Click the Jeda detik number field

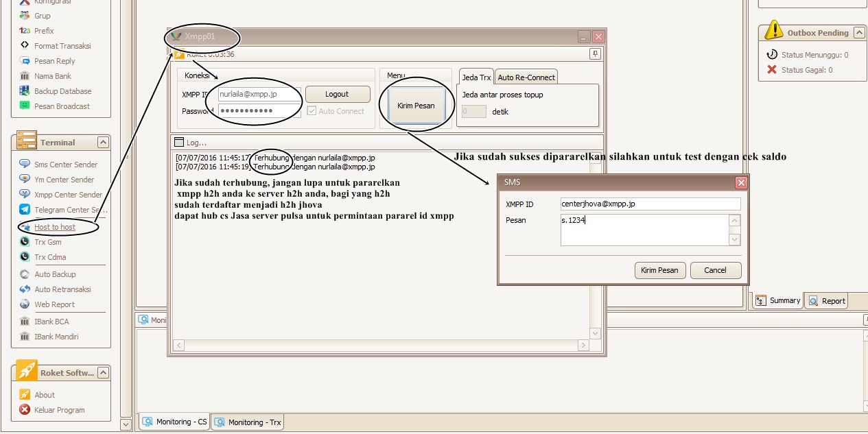point(474,111)
